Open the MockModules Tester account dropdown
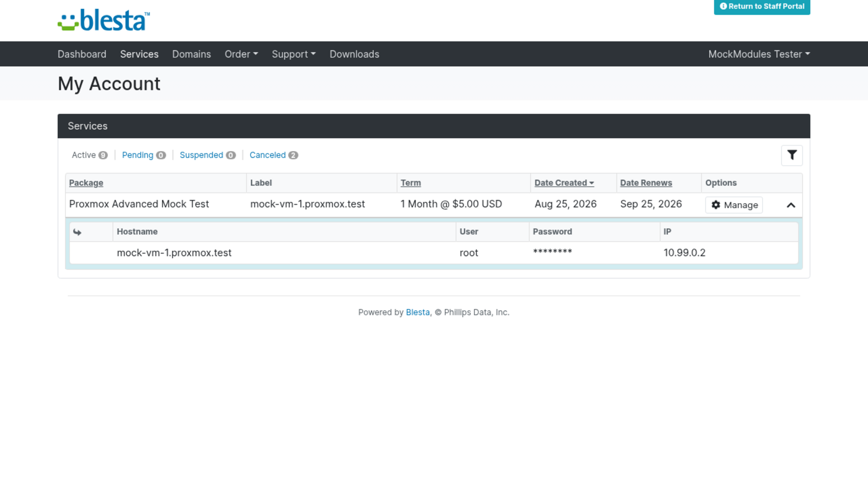The image size is (868, 488). 759,54
